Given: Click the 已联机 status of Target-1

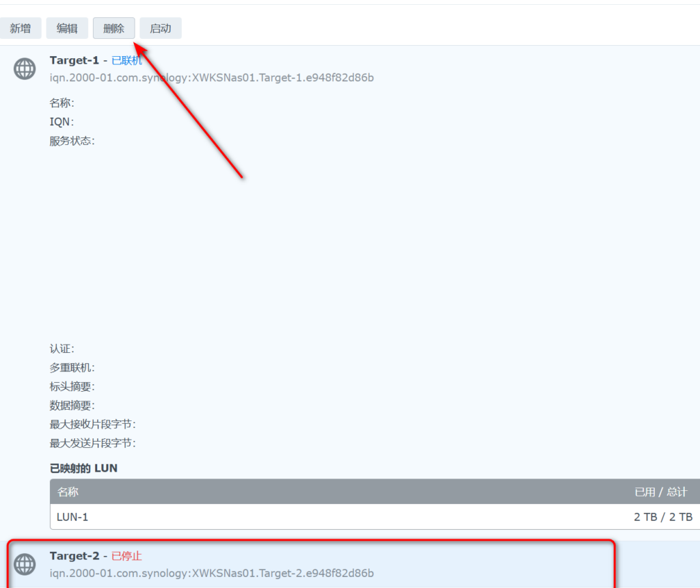Looking at the screenshot, I should [x=126, y=61].
